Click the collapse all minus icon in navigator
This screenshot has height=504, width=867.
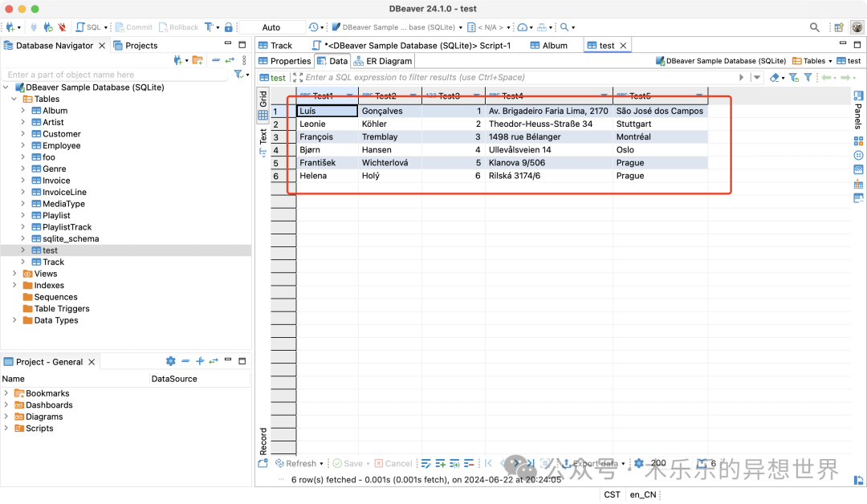click(216, 60)
